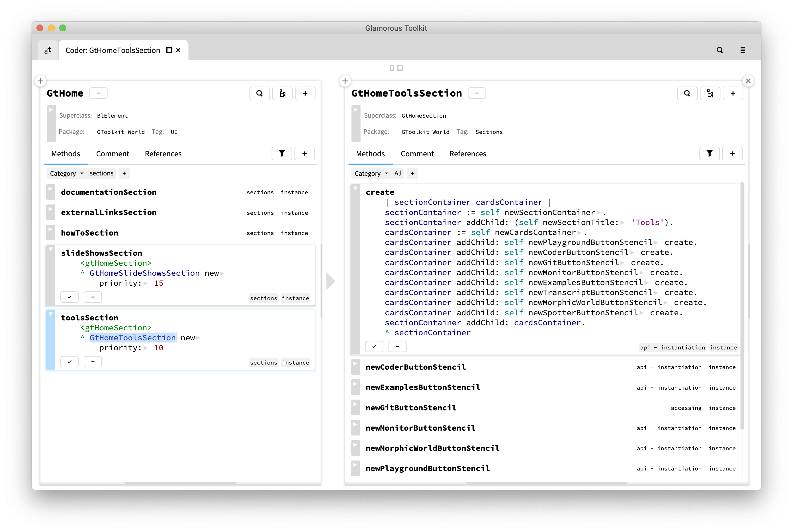The height and width of the screenshot is (532, 793).
Task: Show the GtHomeToolsSection class hierarchy
Action: [710, 93]
